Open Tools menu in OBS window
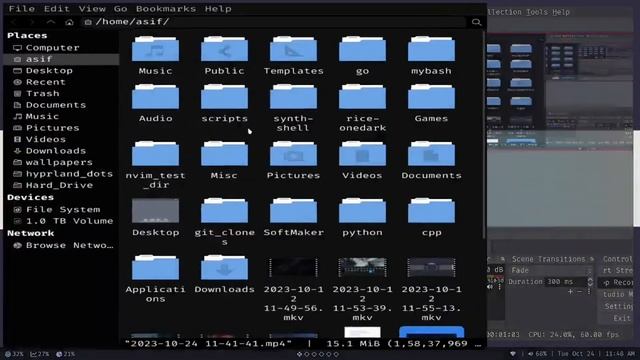Viewport: 640px width, 360px height. pos(536,12)
